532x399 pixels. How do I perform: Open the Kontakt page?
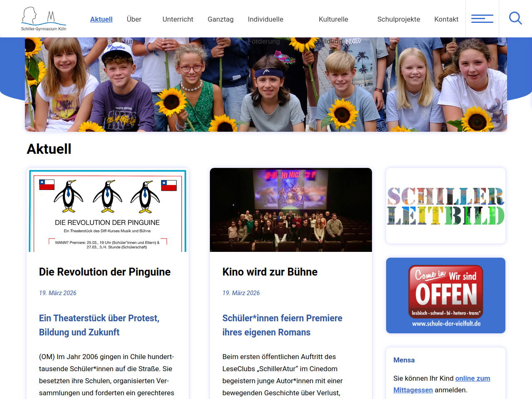tap(446, 19)
